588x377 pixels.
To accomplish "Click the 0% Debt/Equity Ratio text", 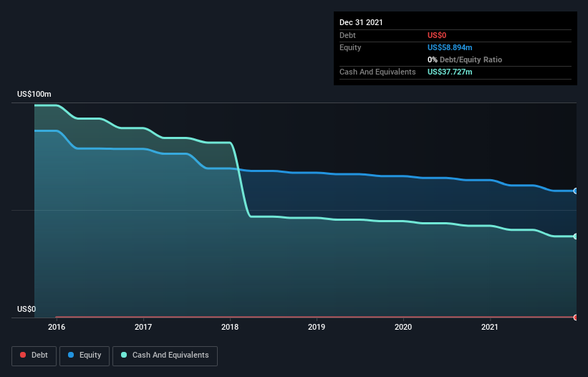I will [465, 59].
